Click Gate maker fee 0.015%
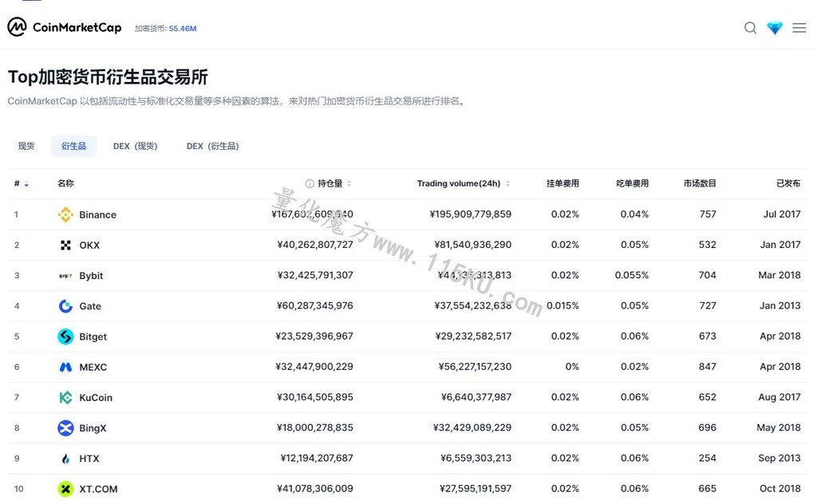This screenshot has height=504, width=817. (562, 305)
